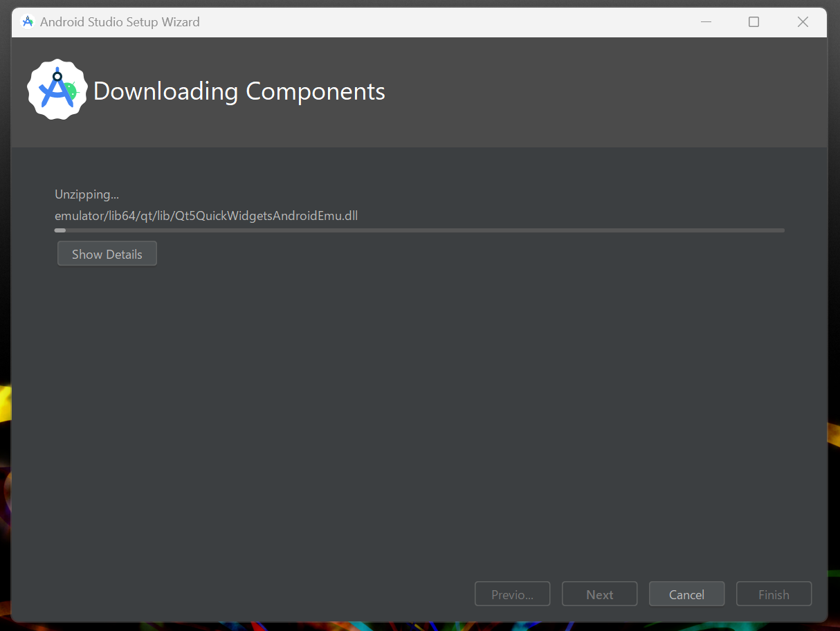Click the Finish button
840x631 pixels.
coord(774,594)
